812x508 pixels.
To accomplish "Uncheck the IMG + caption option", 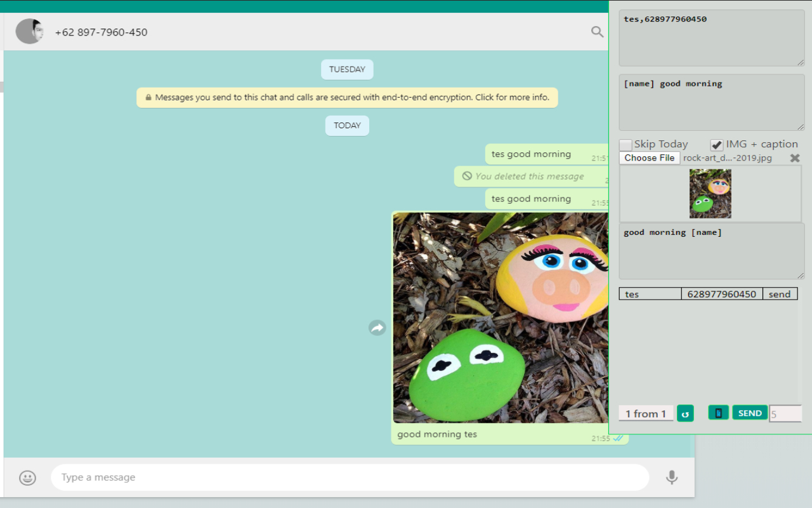I will [x=716, y=144].
